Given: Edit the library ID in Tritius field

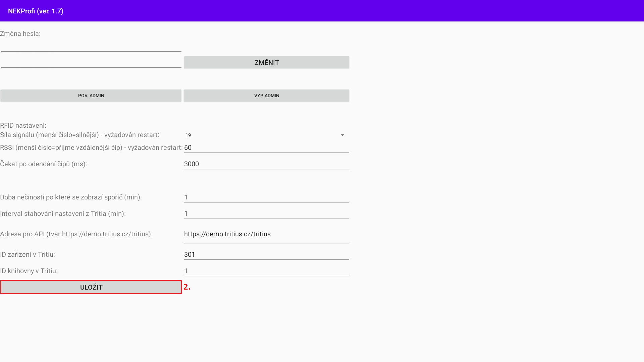Looking at the screenshot, I should 266,271.
